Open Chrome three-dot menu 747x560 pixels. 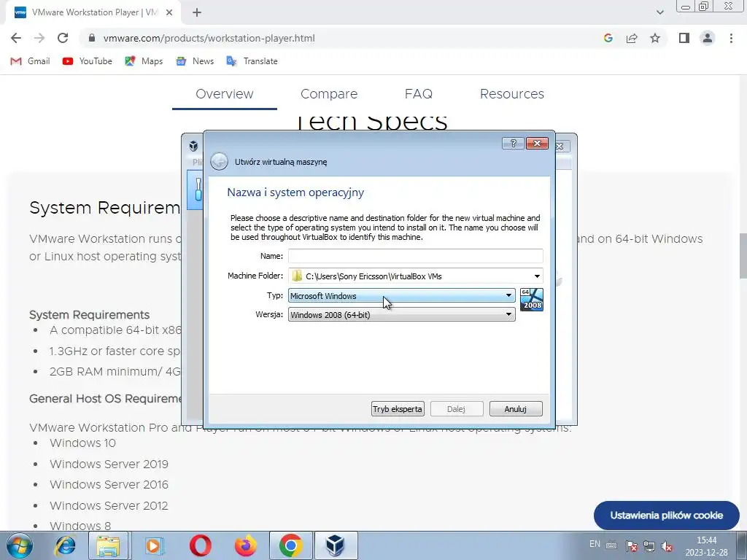click(x=731, y=38)
